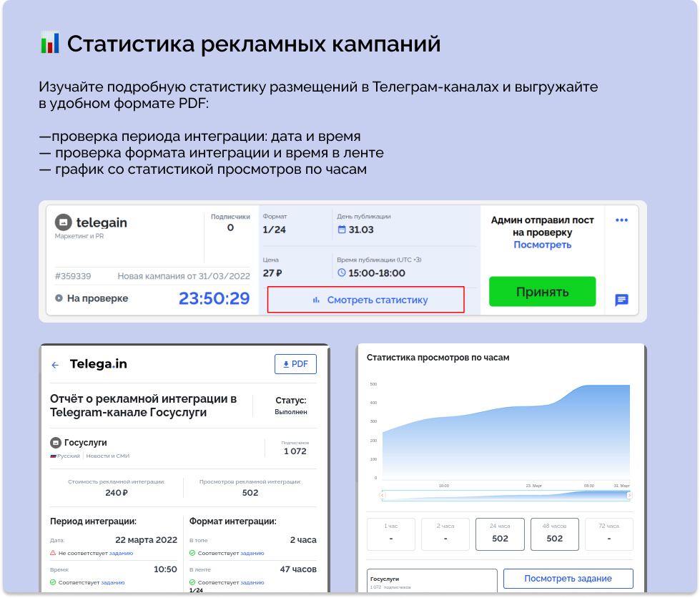
Task: Click the hourly views area chart
Action: click(506, 431)
